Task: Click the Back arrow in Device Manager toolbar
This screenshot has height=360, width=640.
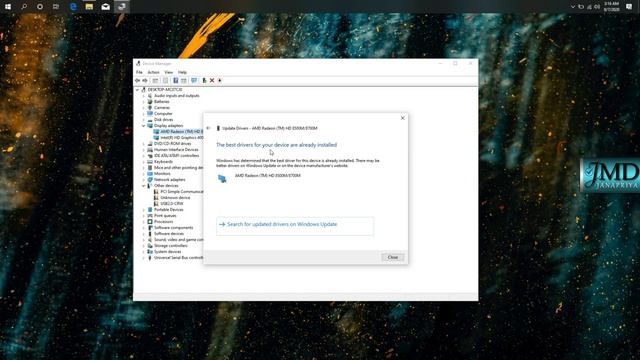Action: tap(138, 80)
